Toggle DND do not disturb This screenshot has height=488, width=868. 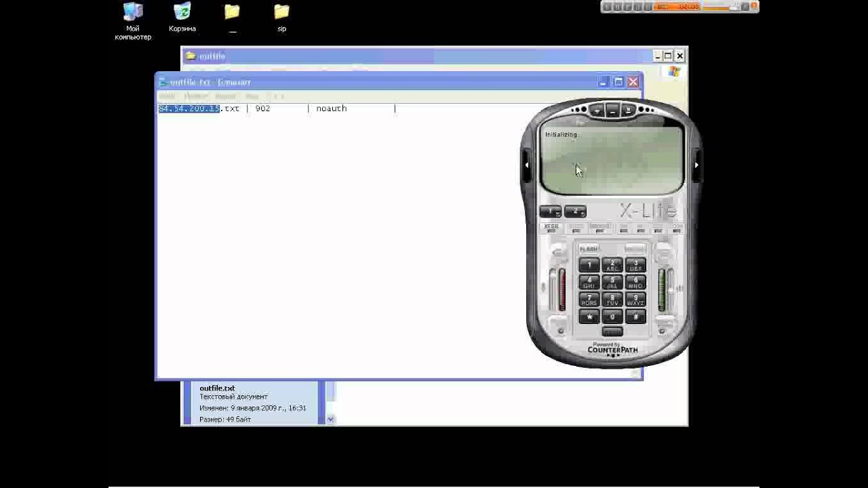(x=658, y=228)
